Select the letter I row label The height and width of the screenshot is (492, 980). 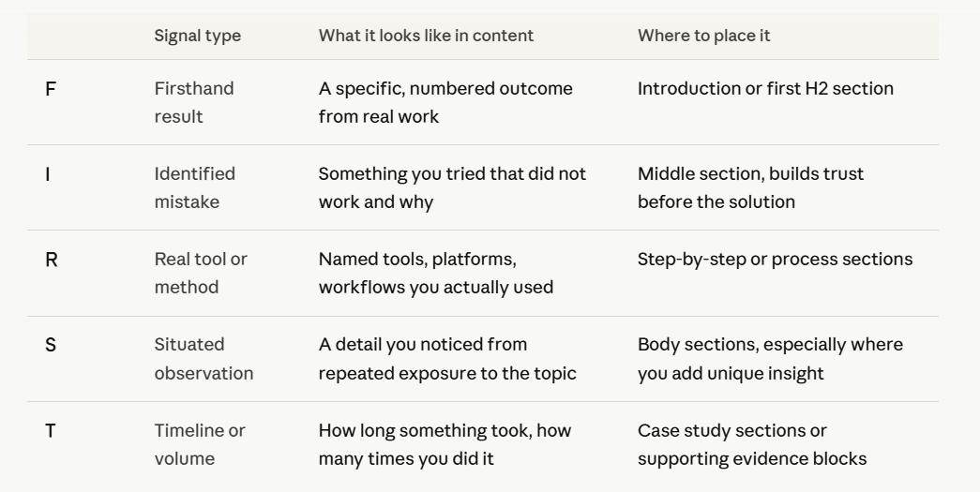48,175
